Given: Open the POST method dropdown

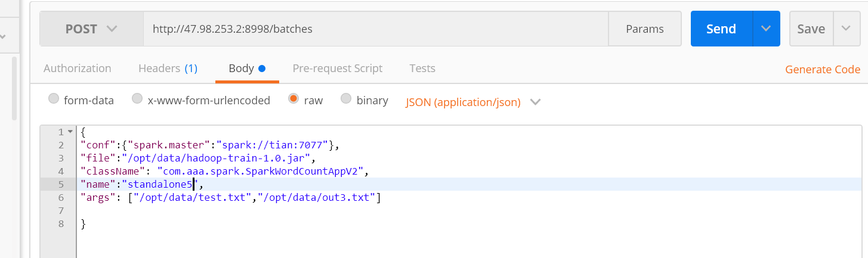Looking at the screenshot, I should [x=91, y=29].
